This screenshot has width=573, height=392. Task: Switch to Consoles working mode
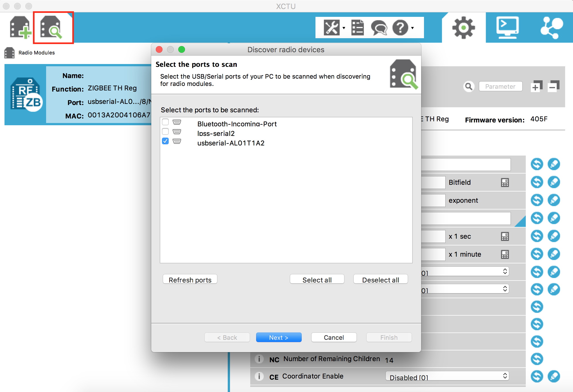[x=507, y=27]
